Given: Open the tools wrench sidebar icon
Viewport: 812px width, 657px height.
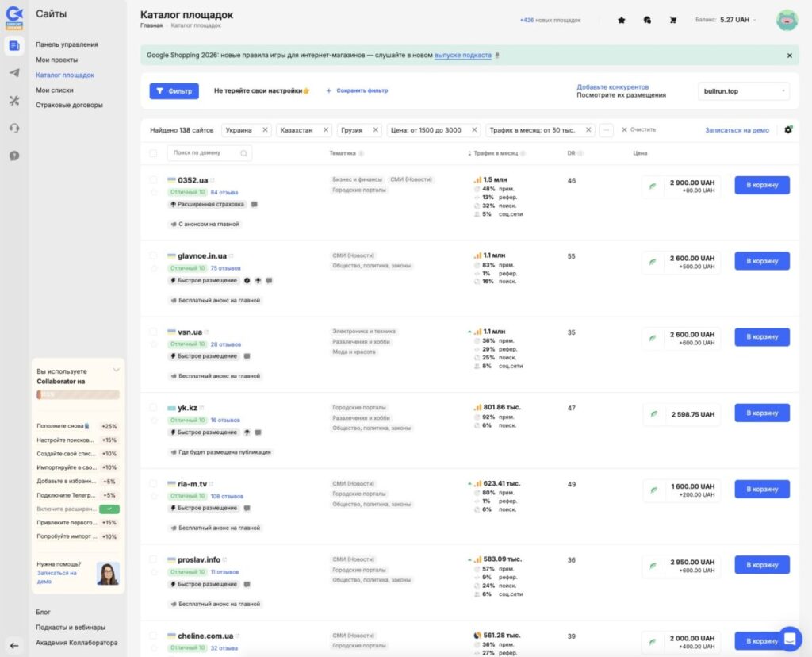Looking at the screenshot, I should (14, 101).
